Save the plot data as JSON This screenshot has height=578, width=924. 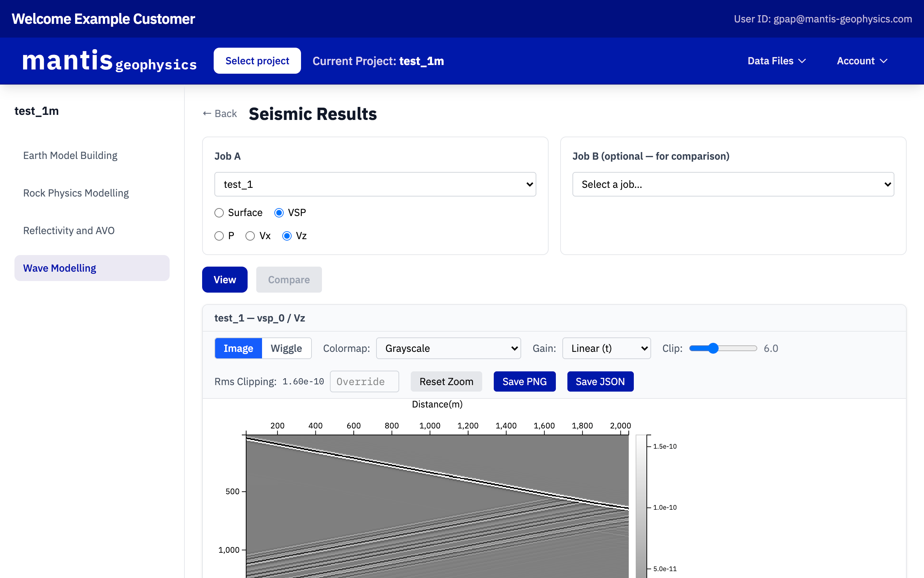(600, 381)
